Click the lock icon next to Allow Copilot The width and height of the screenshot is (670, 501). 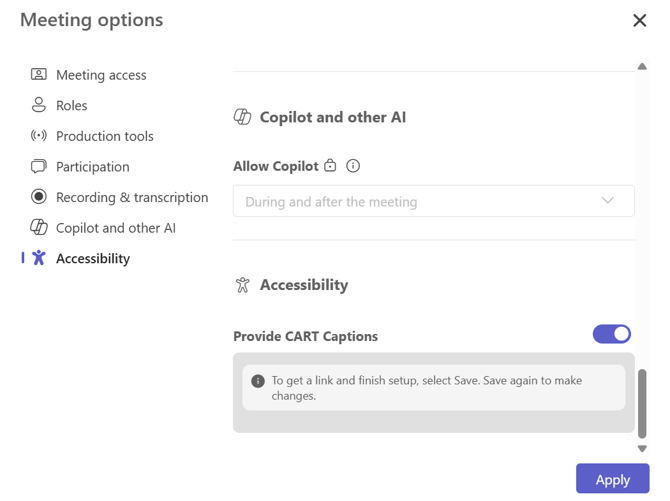click(330, 166)
